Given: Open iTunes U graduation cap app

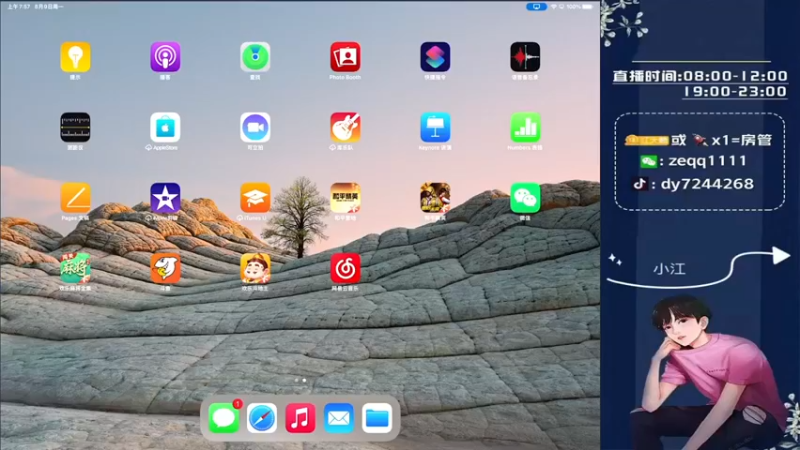Looking at the screenshot, I should [x=255, y=197].
